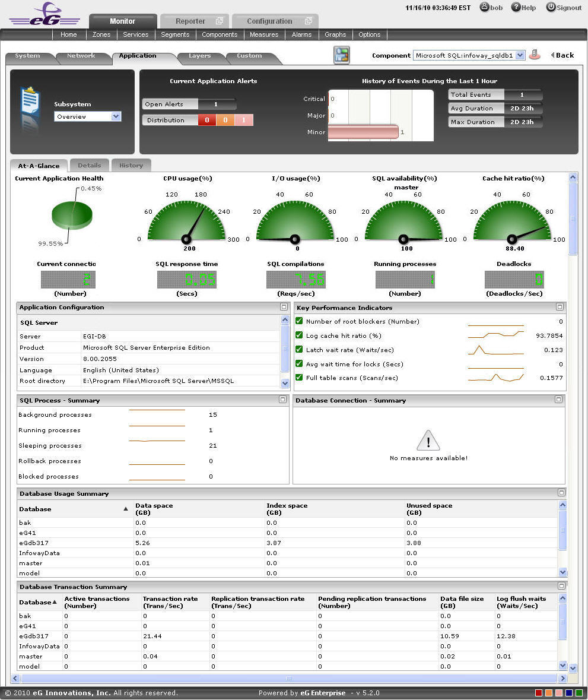This screenshot has height=700, width=588.
Task: Maximize the Database Connection - Summary panel
Action: [558, 400]
